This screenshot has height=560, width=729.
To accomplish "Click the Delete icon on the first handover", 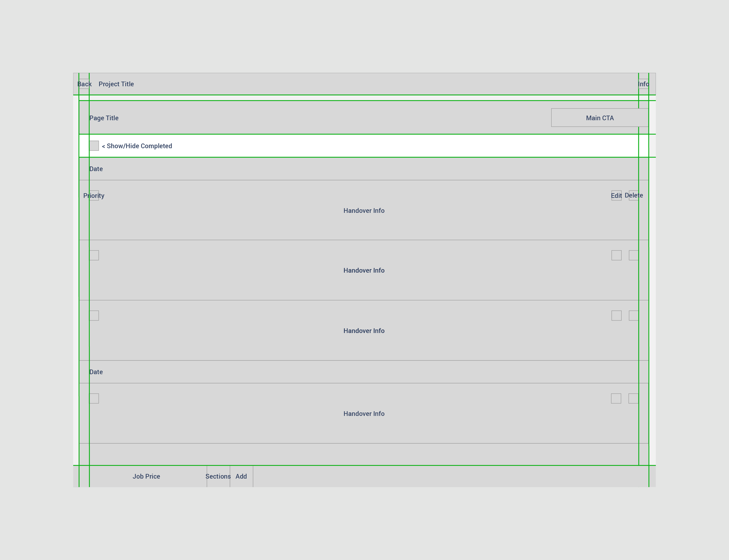I will pyautogui.click(x=634, y=196).
